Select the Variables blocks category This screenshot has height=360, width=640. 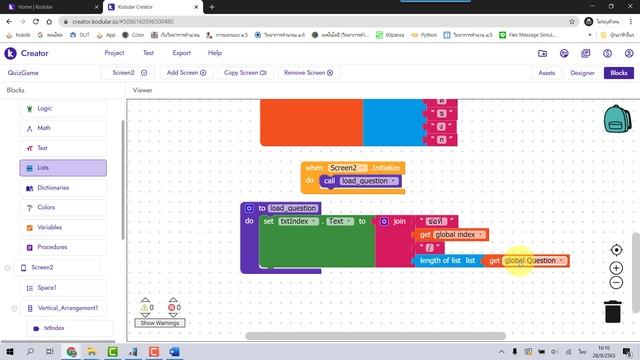coord(63,227)
